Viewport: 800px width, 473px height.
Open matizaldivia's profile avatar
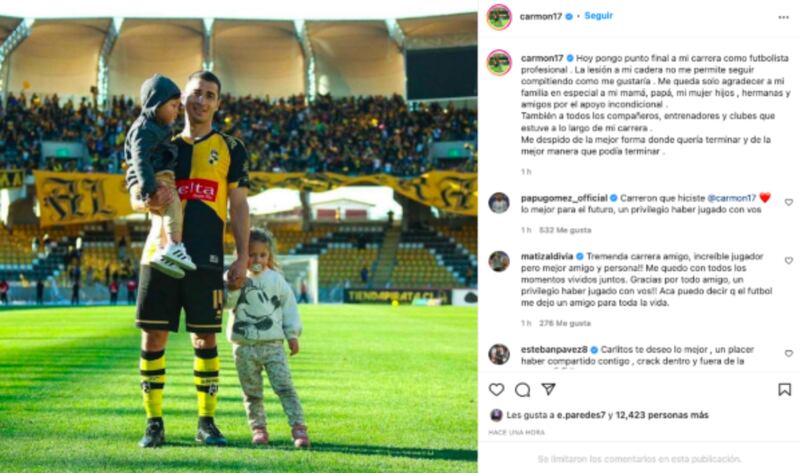499,261
